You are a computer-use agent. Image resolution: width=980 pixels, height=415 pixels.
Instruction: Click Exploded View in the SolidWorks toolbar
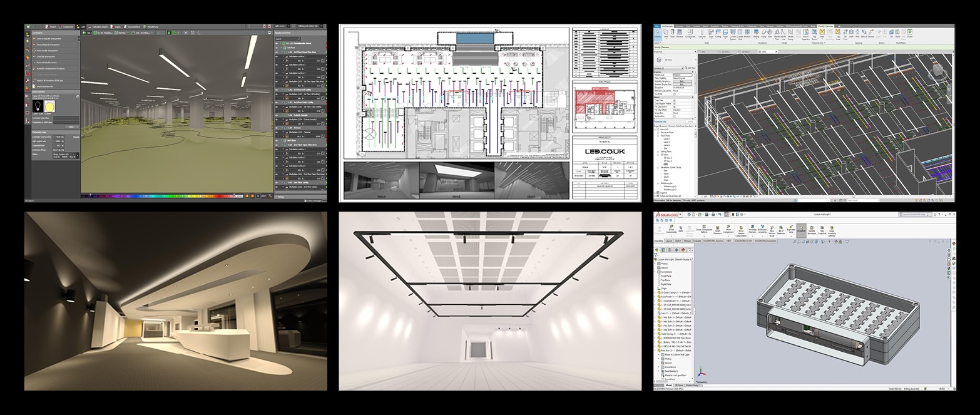click(x=791, y=230)
